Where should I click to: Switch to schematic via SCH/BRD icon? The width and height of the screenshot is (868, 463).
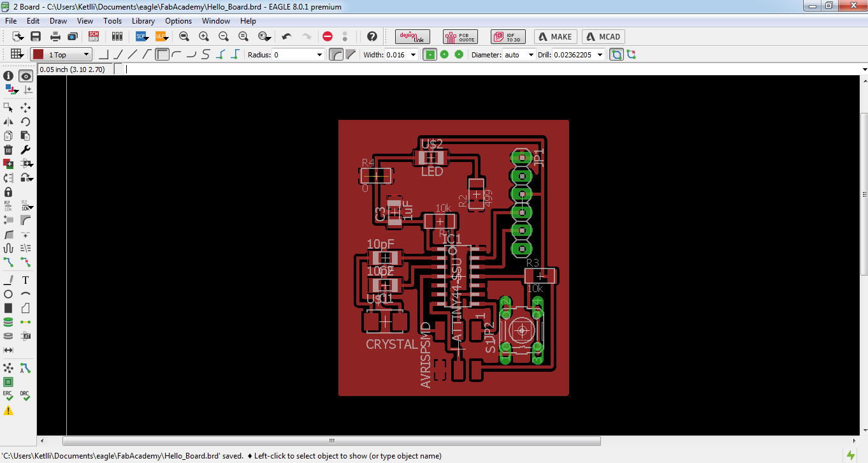pos(94,36)
